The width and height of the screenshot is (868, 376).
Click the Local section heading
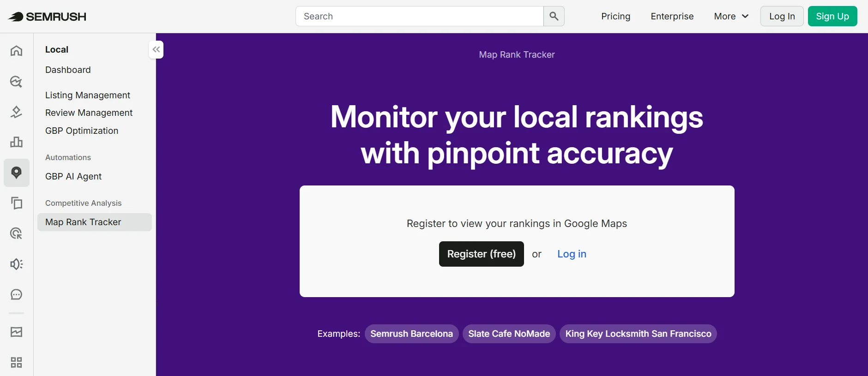point(57,49)
